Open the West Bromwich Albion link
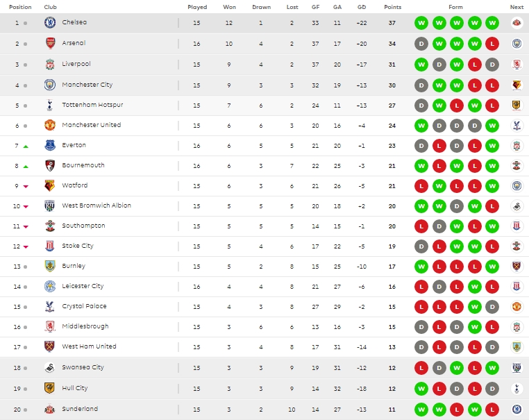Image resolution: width=529 pixels, height=420 pixels. pyautogui.click(x=96, y=205)
